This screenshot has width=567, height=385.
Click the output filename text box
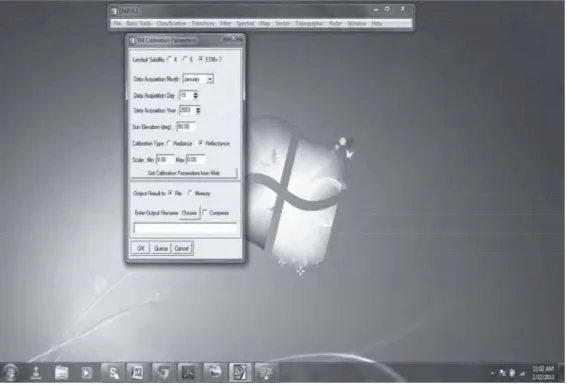[x=185, y=228]
